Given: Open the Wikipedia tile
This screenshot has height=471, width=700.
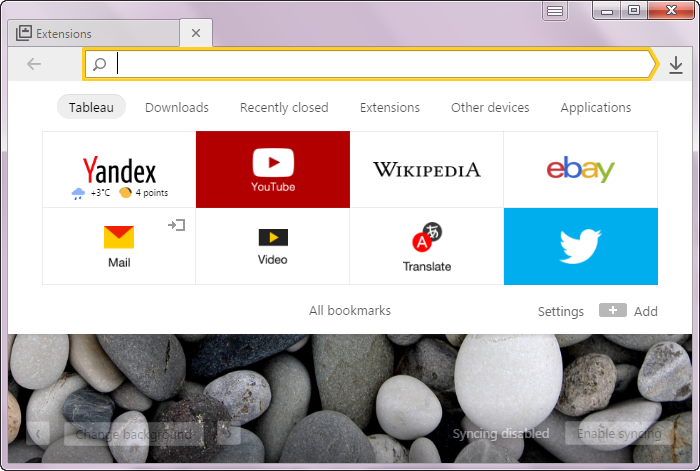Looking at the screenshot, I should coord(427,170).
